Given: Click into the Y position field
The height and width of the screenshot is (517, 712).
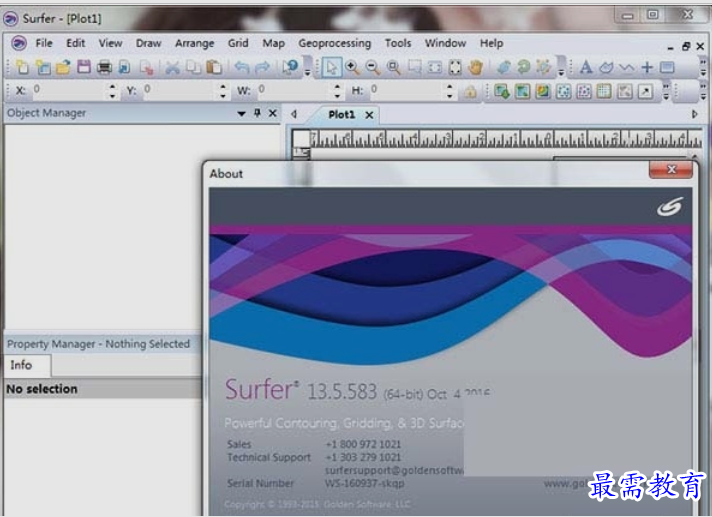Looking at the screenshot, I should 179,90.
